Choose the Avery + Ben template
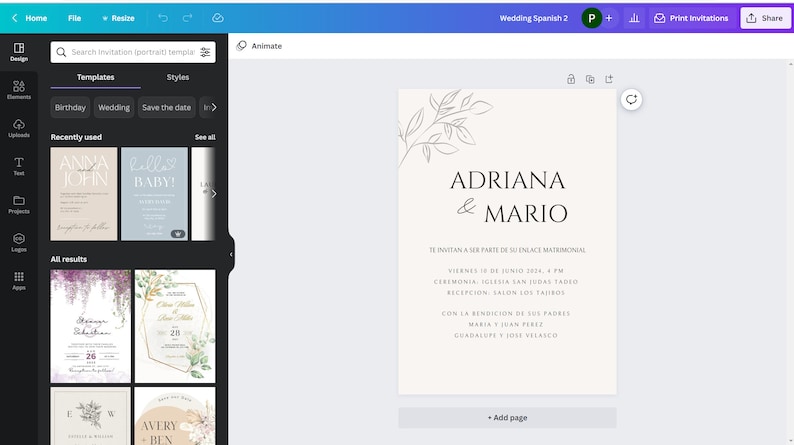Screen dimensions: 794x445 [175, 416]
